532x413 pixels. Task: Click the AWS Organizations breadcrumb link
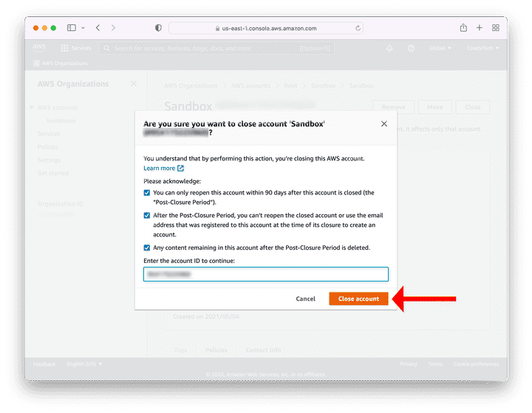click(x=191, y=86)
